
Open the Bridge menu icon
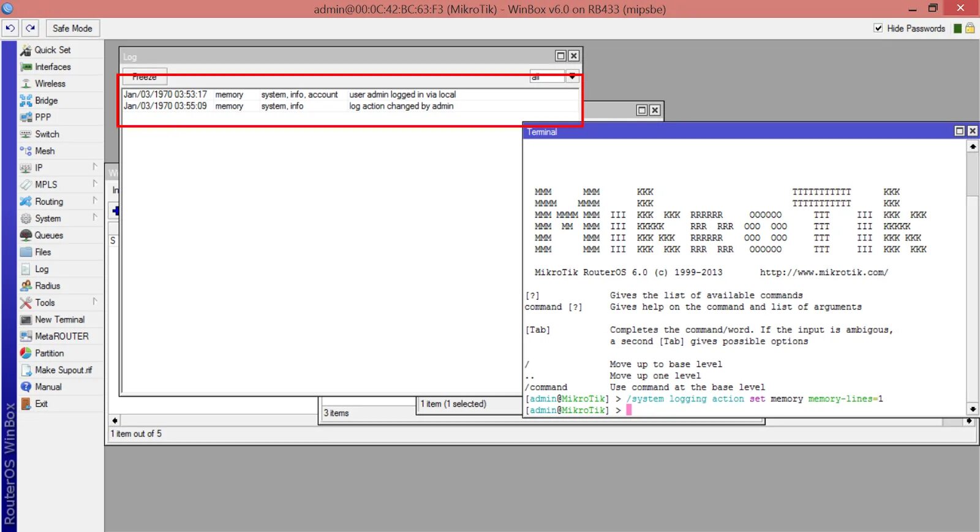tap(26, 101)
